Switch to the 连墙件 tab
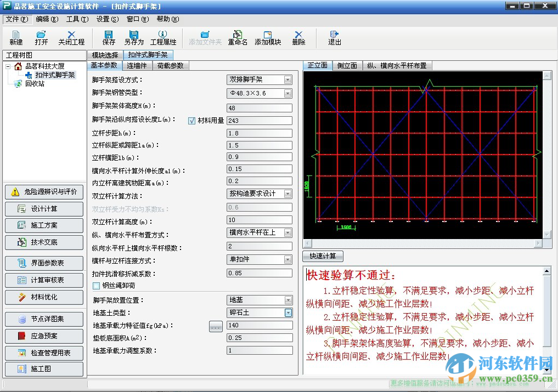The image size is (558, 392). (137, 66)
